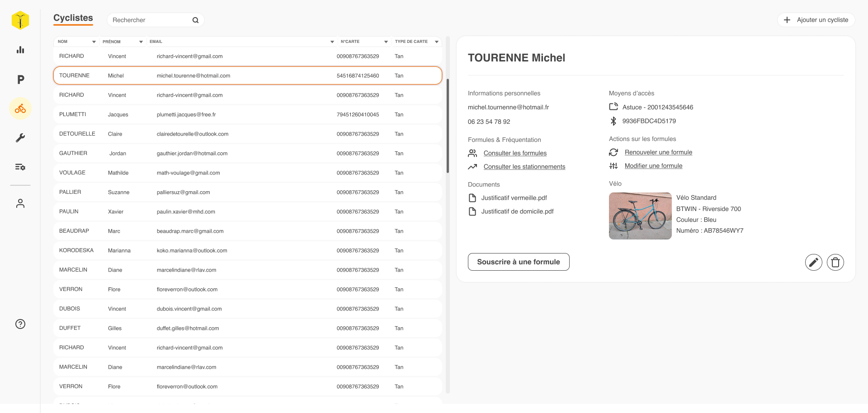Expand the PRÉNOM column dropdown
This screenshot has width=868, height=413.
coord(141,42)
